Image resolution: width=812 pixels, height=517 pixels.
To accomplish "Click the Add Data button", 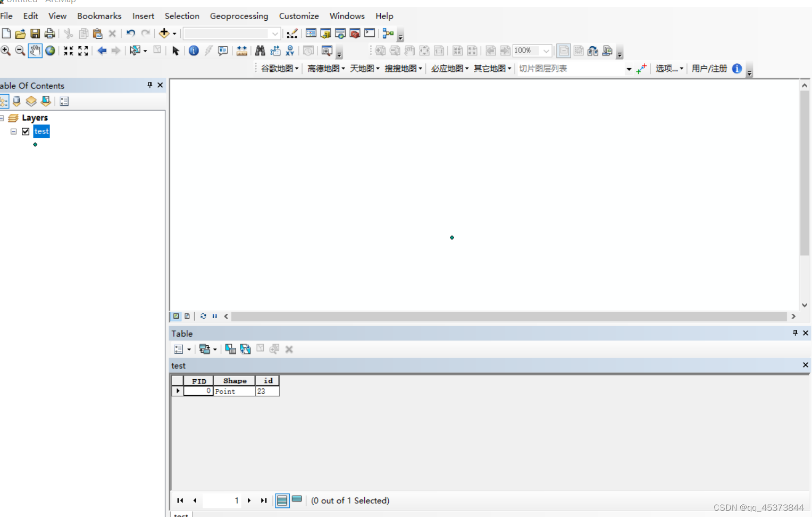I will click(x=164, y=34).
